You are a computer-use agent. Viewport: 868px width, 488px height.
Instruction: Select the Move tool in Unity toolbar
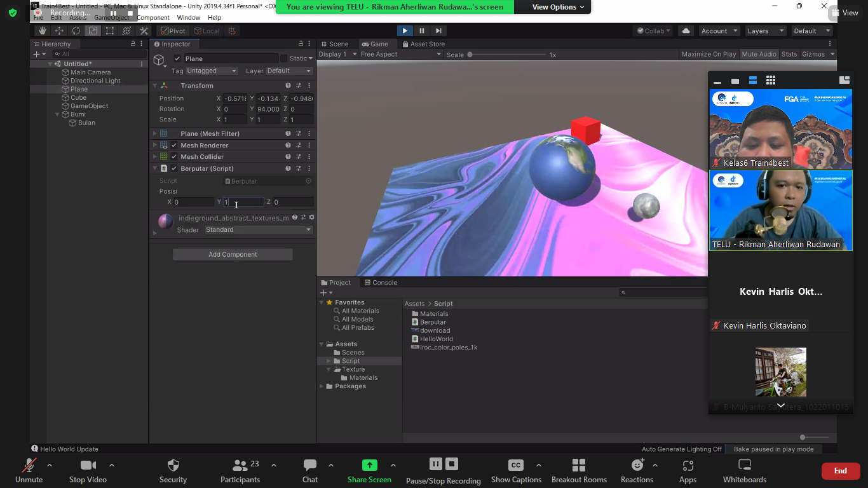coord(59,30)
